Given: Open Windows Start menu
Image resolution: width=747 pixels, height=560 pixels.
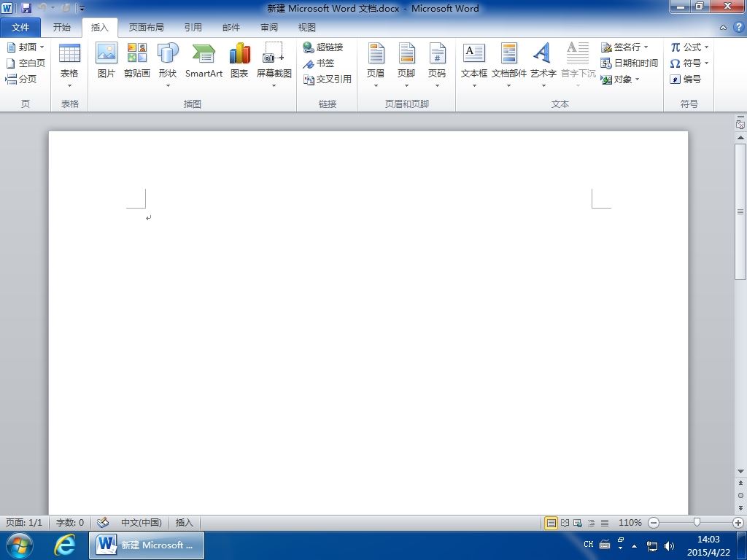Looking at the screenshot, I should 19,545.
